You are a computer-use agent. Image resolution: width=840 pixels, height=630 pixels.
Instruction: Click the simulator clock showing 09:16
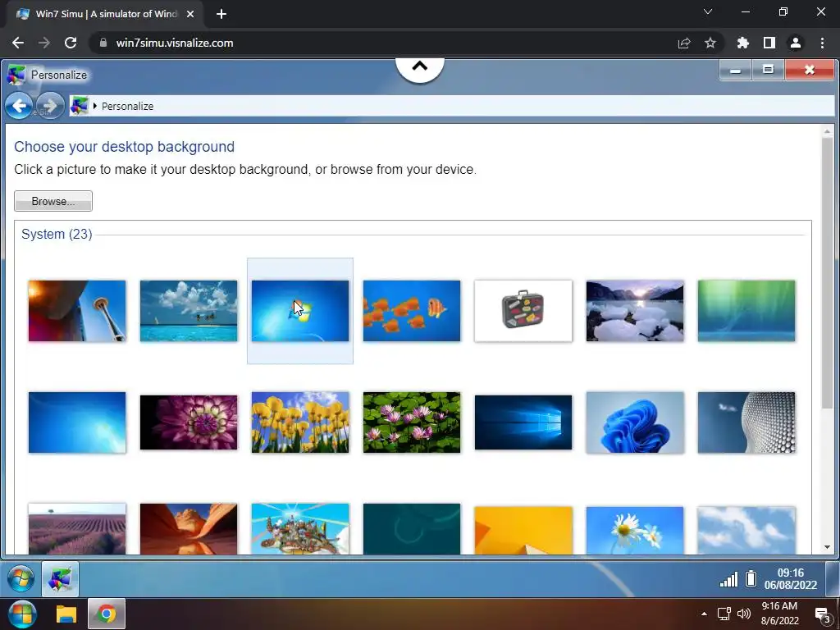(791, 578)
